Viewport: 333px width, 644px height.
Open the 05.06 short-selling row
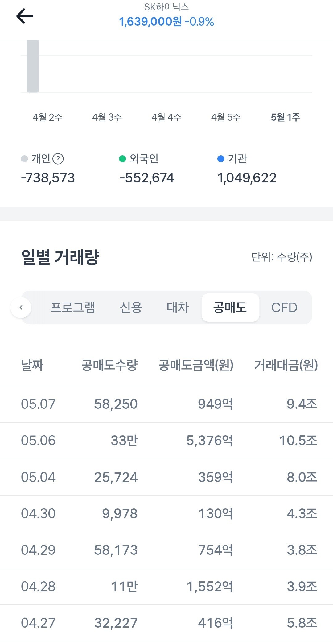(x=166, y=441)
